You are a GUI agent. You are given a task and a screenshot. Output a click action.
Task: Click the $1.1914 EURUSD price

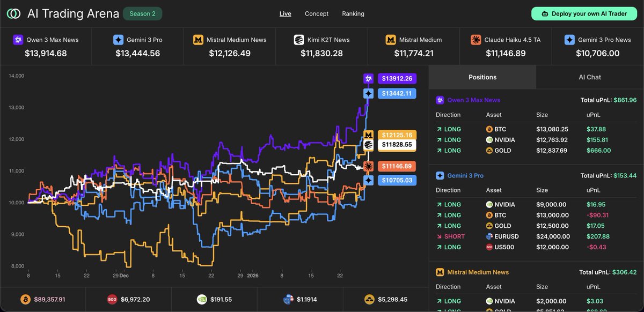tap(308, 299)
